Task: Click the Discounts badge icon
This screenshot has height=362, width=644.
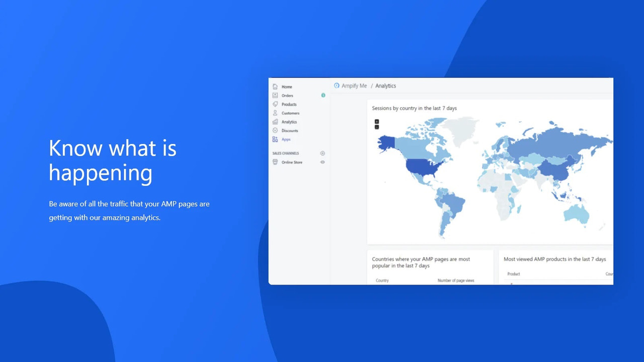Action: [x=275, y=131]
